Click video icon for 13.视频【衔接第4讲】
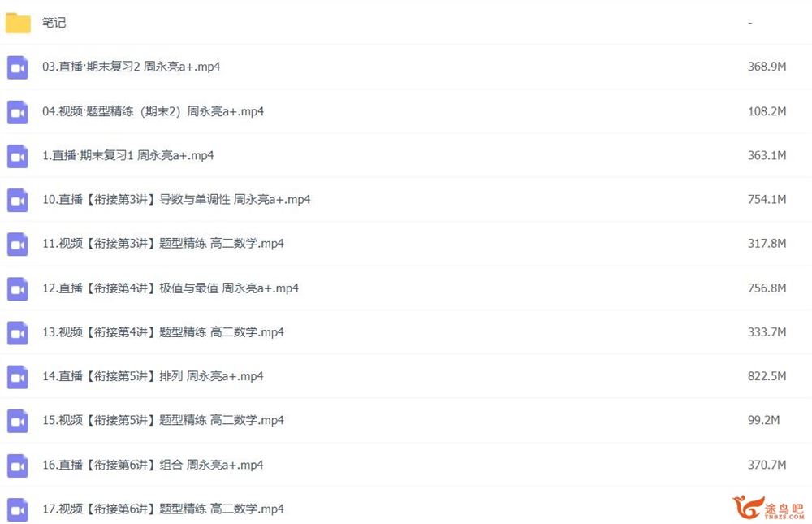The image size is (812, 524). click(x=18, y=332)
